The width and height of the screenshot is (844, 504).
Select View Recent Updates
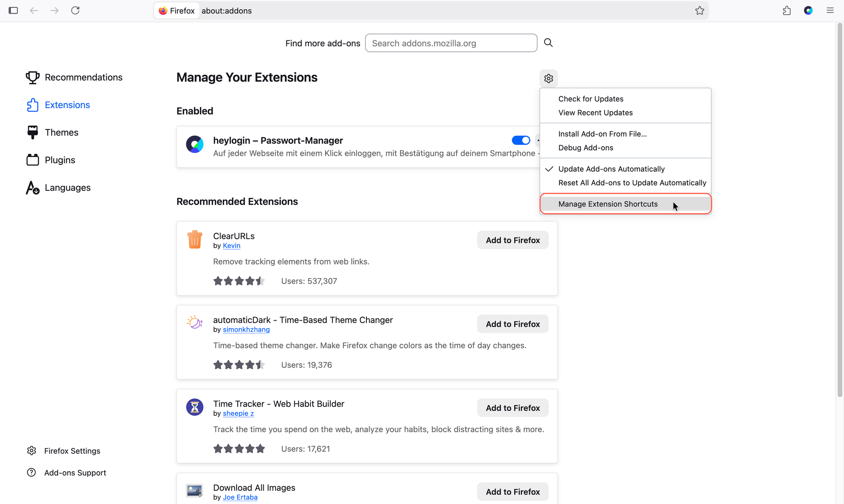pyautogui.click(x=625, y=113)
